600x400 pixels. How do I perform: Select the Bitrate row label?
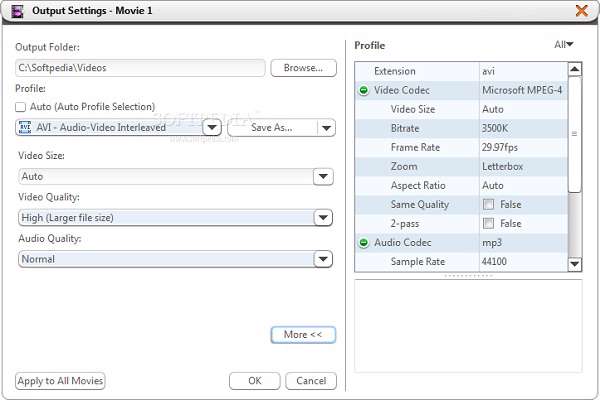coord(405,128)
